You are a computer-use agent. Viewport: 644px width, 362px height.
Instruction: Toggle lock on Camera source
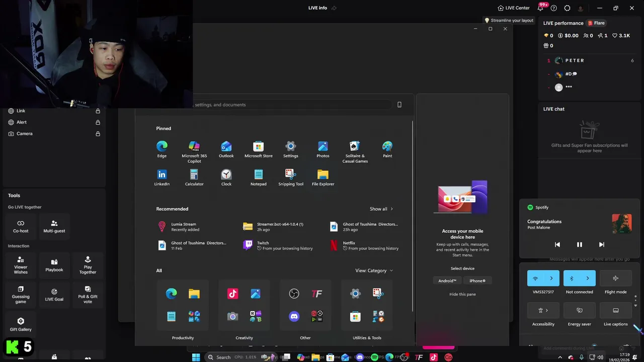click(x=98, y=134)
